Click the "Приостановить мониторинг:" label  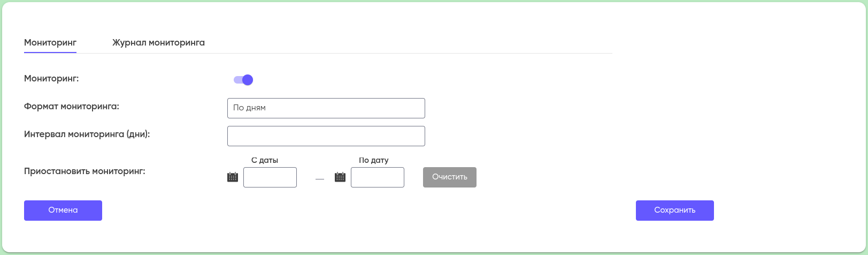point(85,171)
